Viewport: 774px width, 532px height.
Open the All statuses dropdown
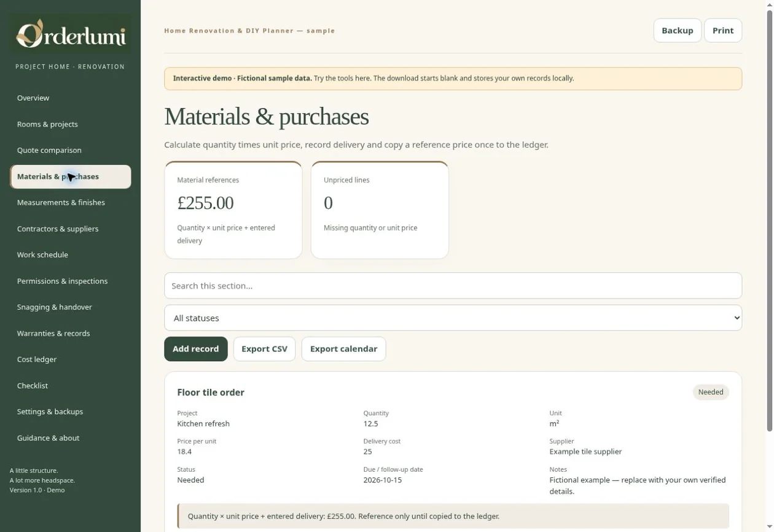453,318
